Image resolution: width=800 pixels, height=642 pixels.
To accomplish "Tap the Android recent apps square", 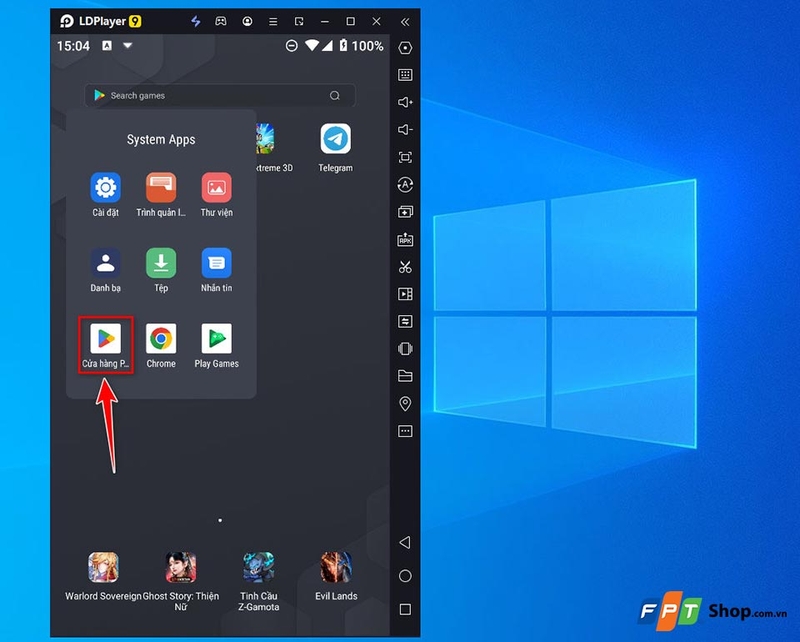I will click(x=405, y=609).
